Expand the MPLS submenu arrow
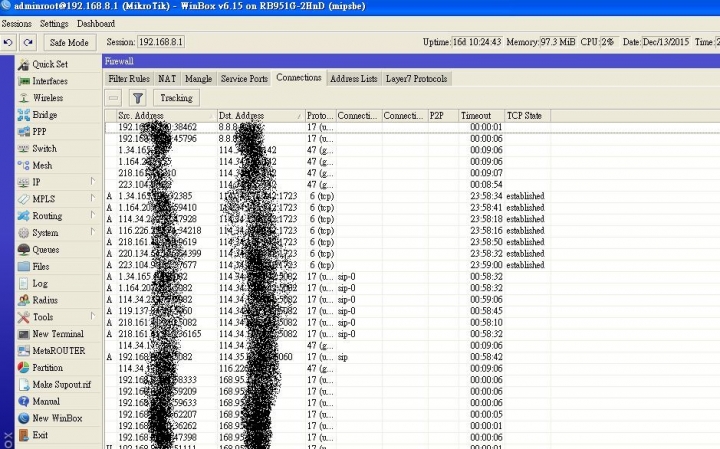The height and width of the screenshot is (449, 720). (x=92, y=198)
